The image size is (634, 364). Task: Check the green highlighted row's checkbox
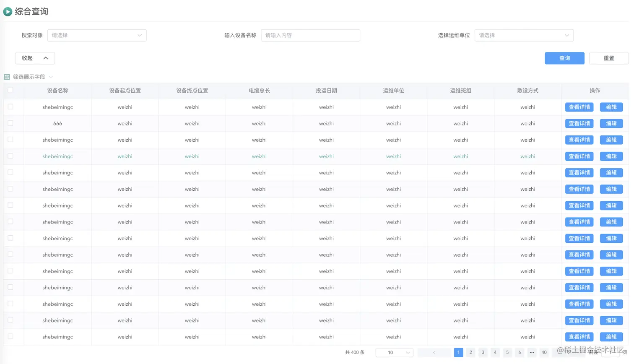(10, 156)
